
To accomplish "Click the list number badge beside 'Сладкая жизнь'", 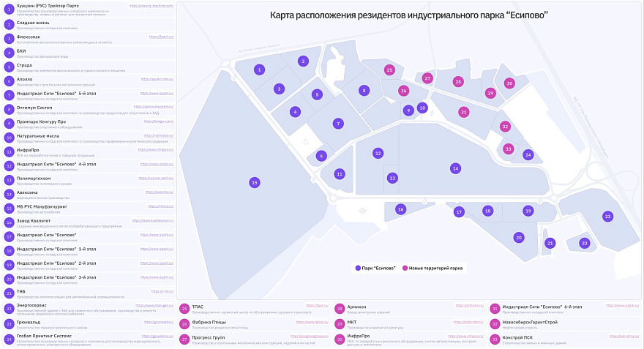I will (x=9, y=25).
